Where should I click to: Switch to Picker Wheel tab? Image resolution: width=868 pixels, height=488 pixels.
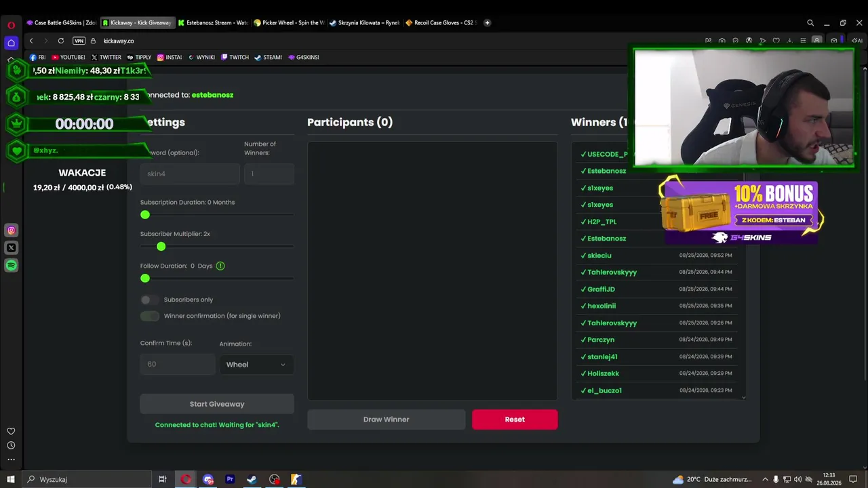tap(289, 22)
